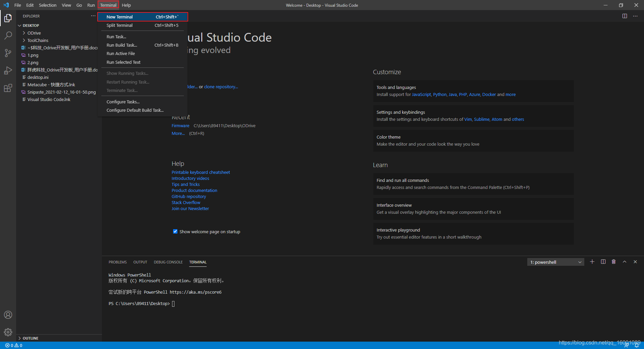Screen dimensions: 644x349
Task: Open the Extensions view icon
Action: pyautogui.click(x=8, y=88)
